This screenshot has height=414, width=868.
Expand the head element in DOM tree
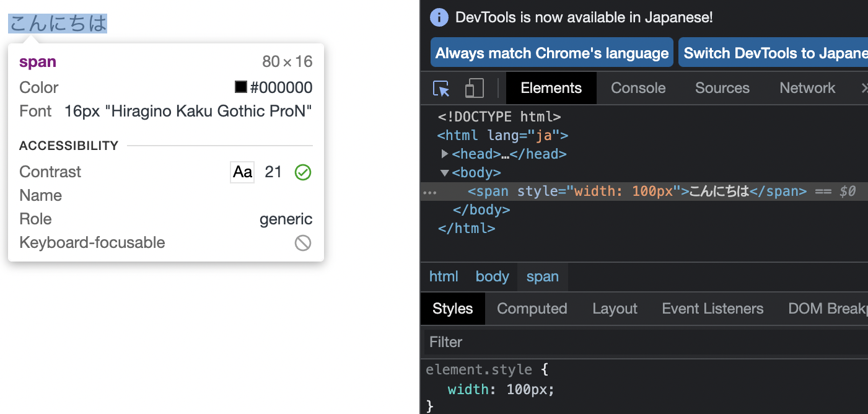445,154
